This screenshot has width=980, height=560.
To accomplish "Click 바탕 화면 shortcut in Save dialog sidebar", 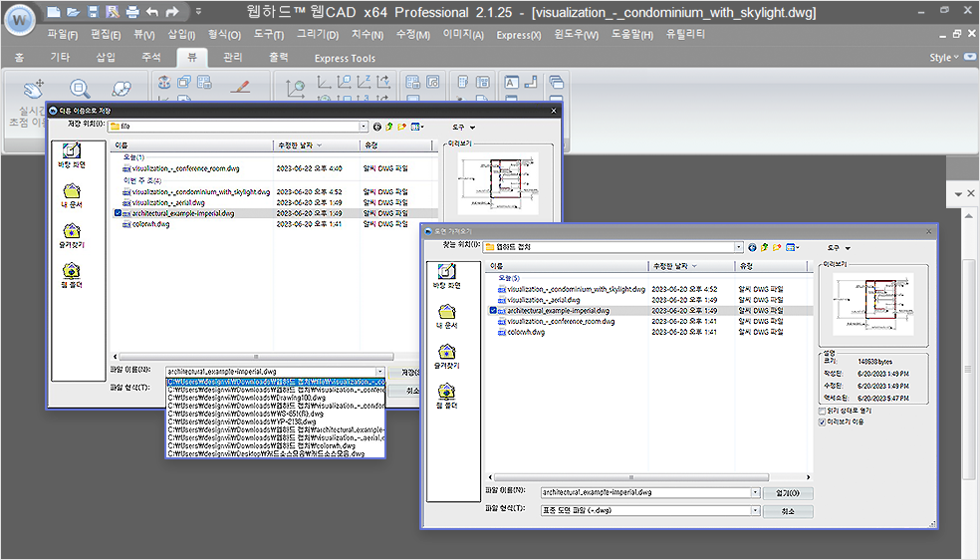I will (x=72, y=155).
